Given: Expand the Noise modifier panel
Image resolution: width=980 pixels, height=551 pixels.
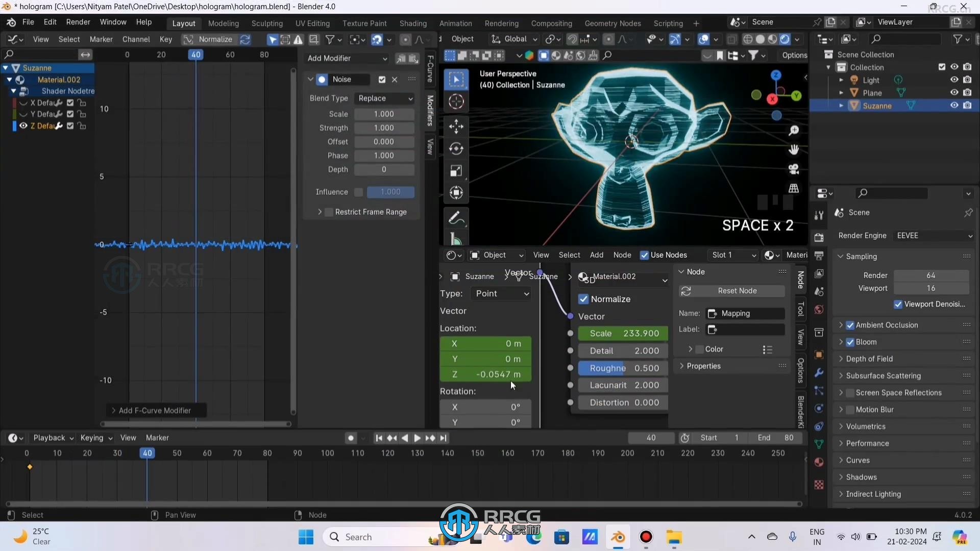Looking at the screenshot, I should [x=312, y=80].
